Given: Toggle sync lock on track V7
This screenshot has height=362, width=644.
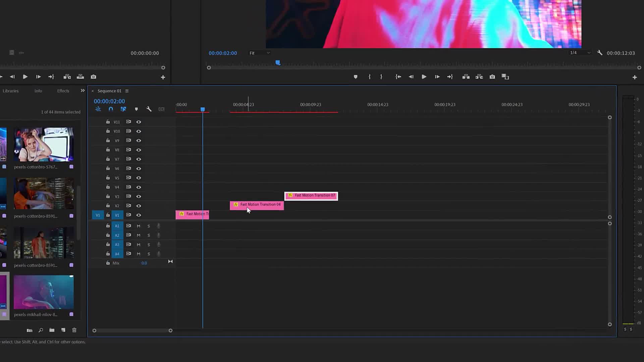Looking at the screenshot, I should 128,159.
